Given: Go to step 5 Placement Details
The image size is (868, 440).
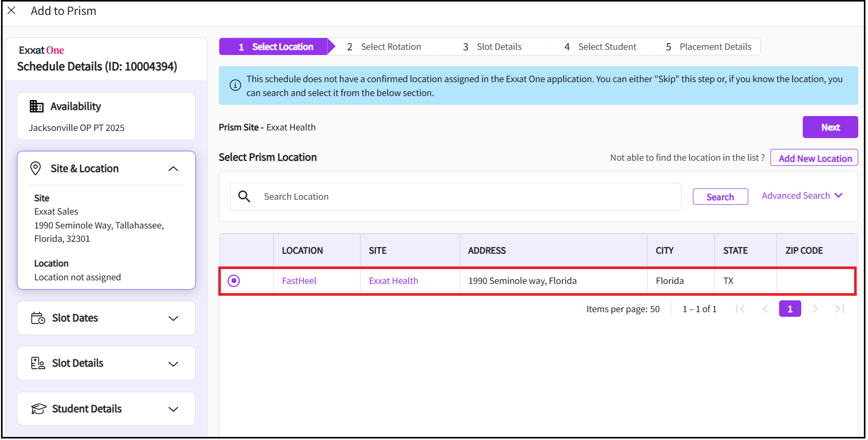Looking at the screenshot, I should pyautogui.click(x=709, y=47).
